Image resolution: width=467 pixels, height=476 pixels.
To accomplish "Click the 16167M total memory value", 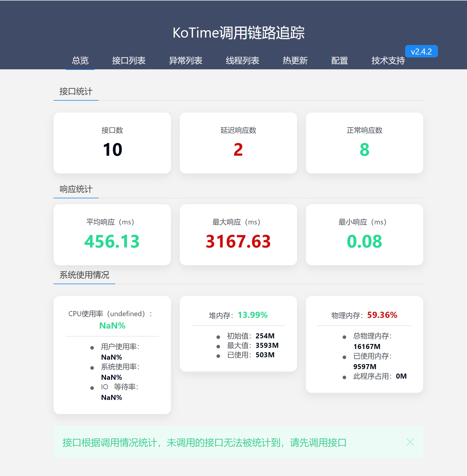I will pos(367,347).
